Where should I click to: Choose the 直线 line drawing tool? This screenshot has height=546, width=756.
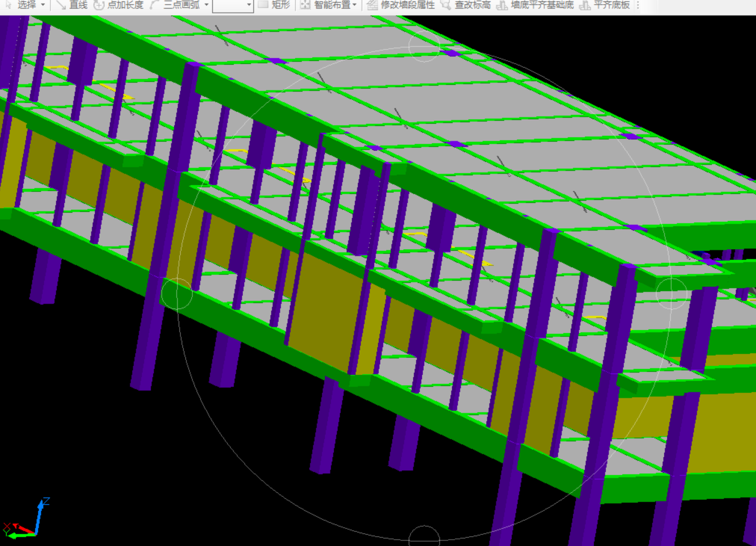point(72,5)
